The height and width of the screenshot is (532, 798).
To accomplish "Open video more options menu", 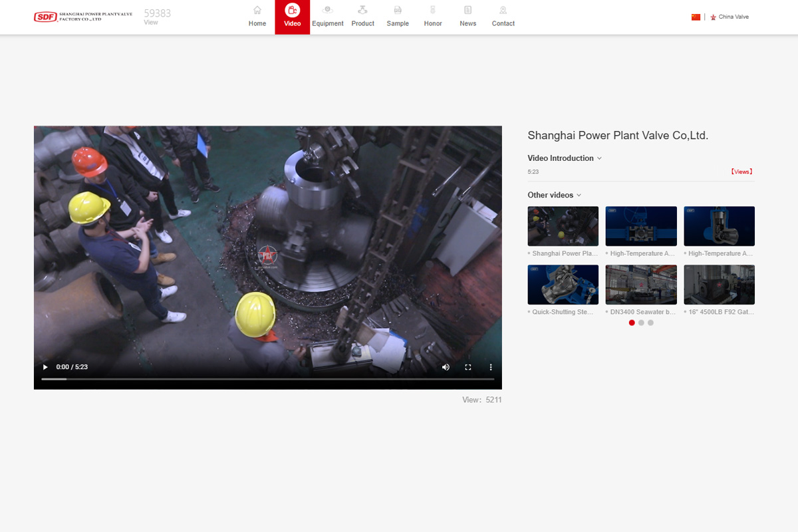I will (x=491, y=367).
